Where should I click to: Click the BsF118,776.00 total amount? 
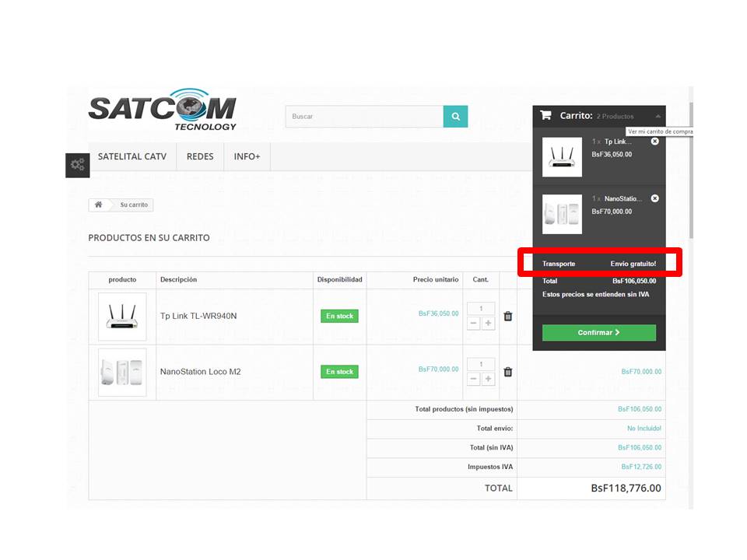626,488
